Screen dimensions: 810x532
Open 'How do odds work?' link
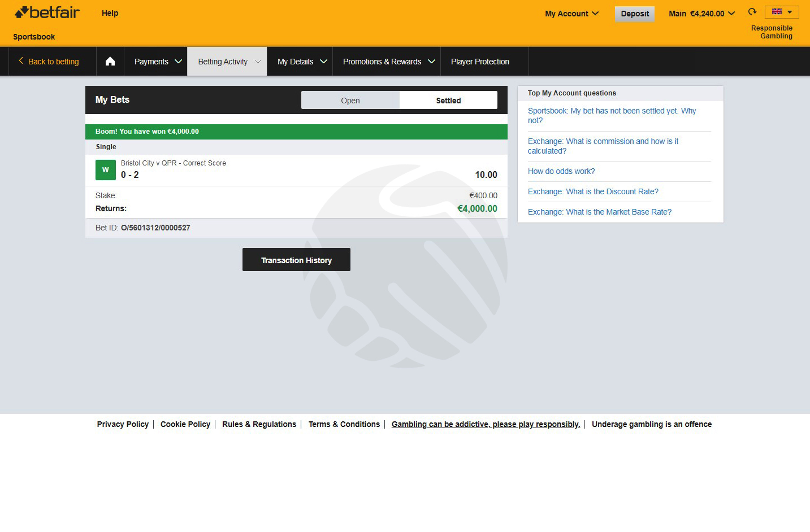(561, 171)
